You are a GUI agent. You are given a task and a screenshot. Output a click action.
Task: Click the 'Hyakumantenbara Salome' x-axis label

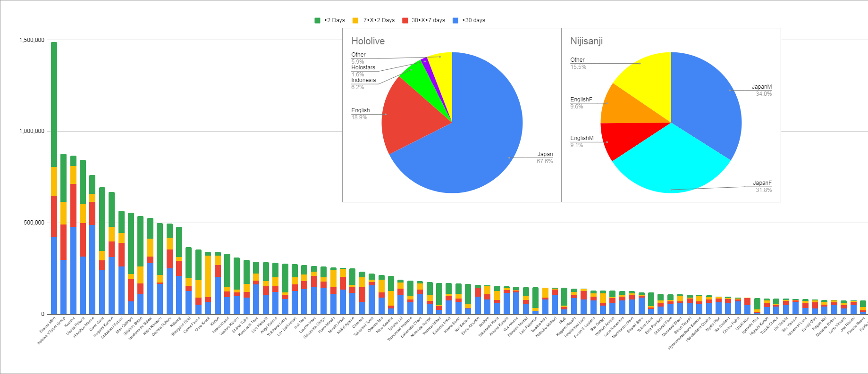tap(684, 333)
